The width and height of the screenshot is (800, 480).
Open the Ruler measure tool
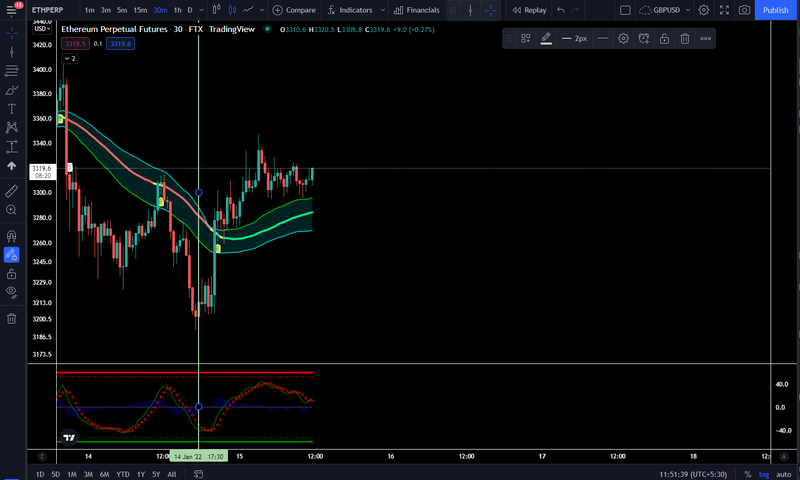click(x=11, y=191)
